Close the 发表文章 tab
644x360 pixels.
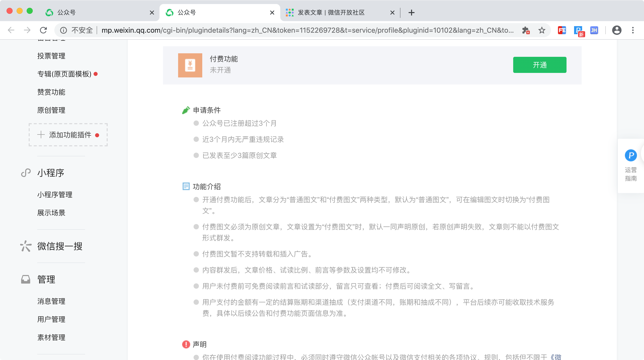pos(392,13)
